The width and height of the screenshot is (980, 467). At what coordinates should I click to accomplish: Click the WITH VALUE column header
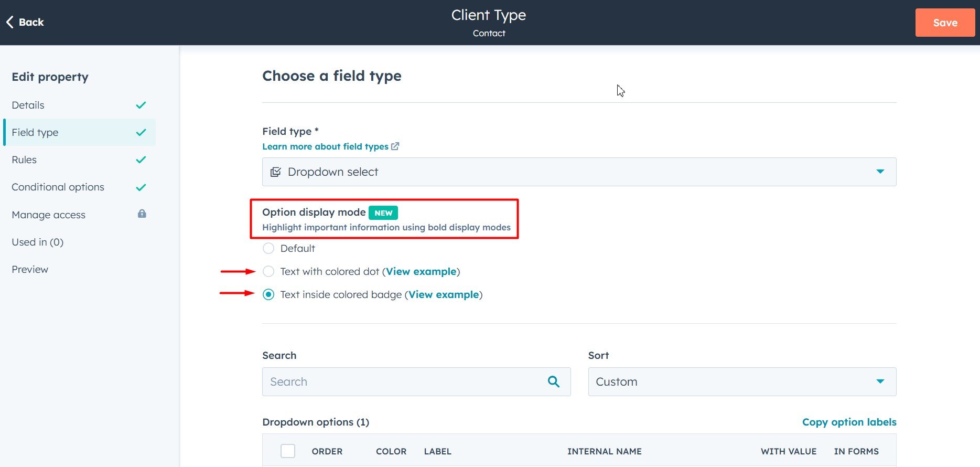pos(789,451)
